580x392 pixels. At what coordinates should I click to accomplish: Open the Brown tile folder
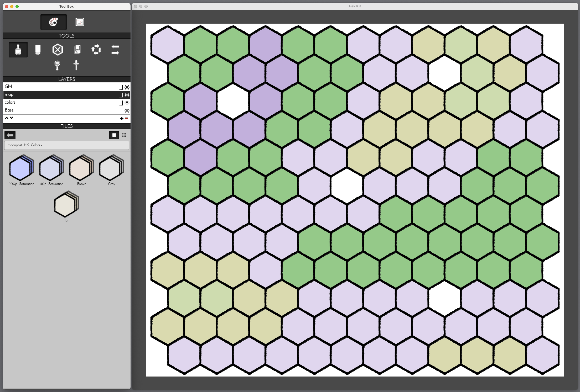pyautogui.click(x=81, y=168)
